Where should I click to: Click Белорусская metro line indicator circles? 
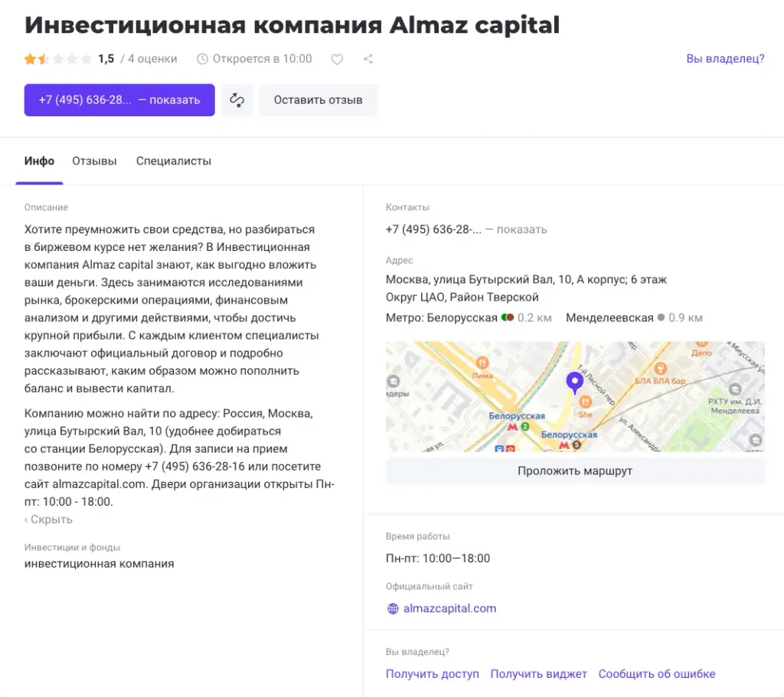(x=508, y=318)
